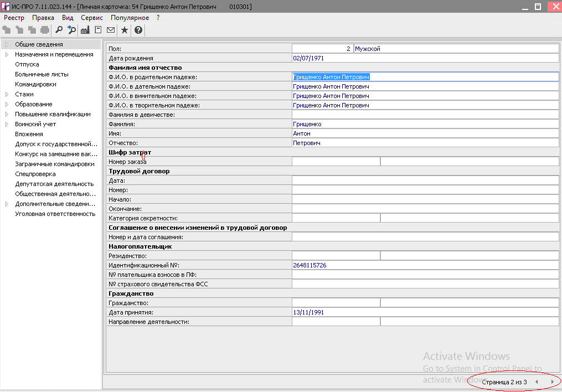Click the document/calculator icon in toolbar

(98, 30)
